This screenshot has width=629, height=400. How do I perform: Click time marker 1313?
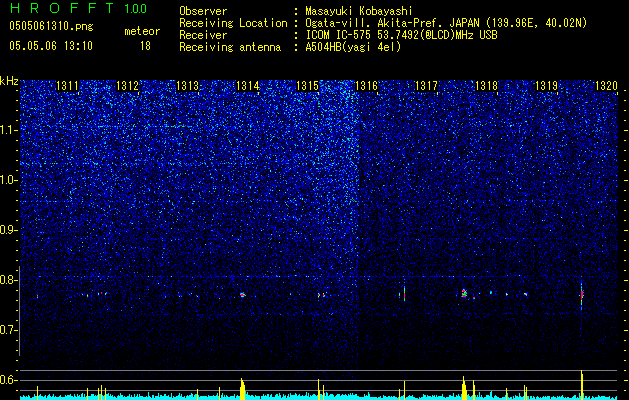click(x=187, y=86)
